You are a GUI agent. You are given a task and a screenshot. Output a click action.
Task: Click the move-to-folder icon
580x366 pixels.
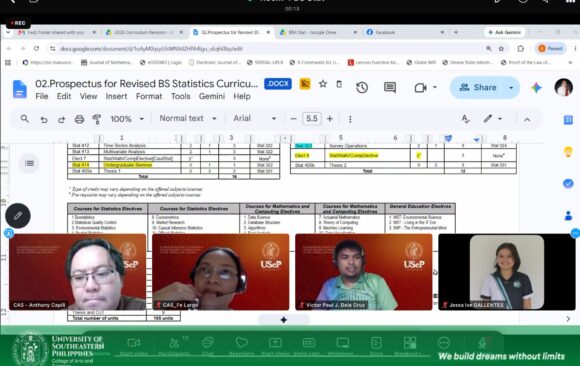339,84
